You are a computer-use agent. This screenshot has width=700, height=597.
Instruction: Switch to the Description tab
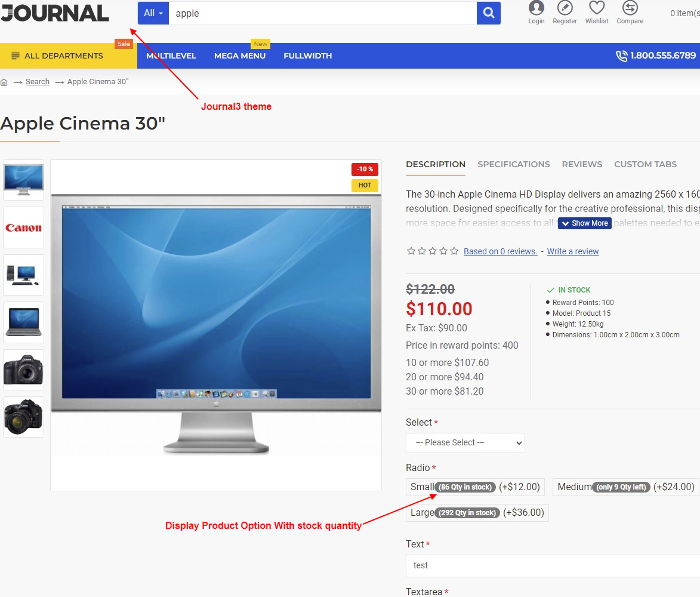pos(435,164)
